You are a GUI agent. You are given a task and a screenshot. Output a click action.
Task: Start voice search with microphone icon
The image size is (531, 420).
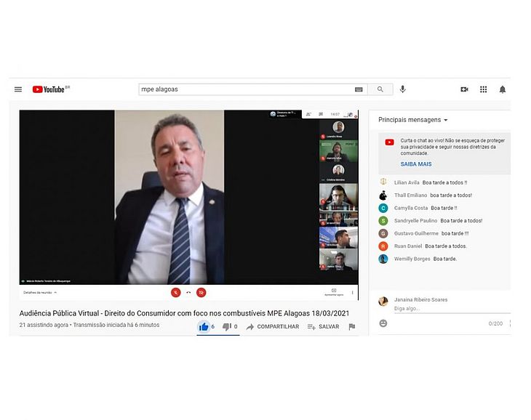point(403,89)
